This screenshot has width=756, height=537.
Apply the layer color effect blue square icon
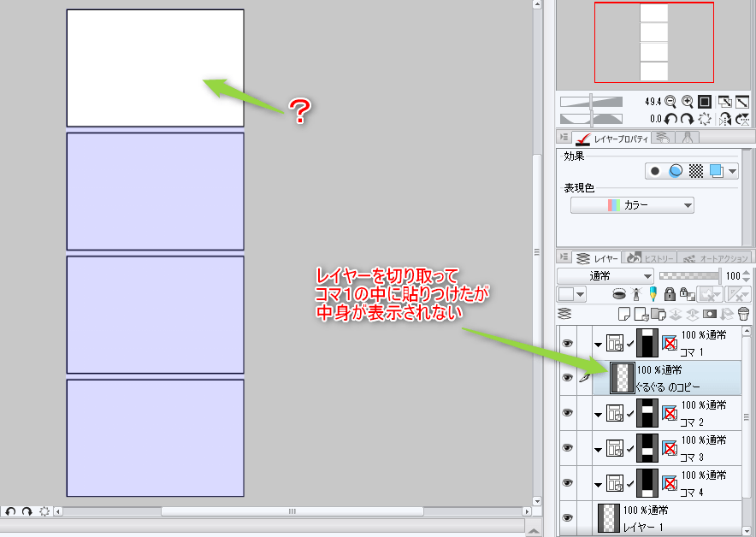(x=716, y=171)
